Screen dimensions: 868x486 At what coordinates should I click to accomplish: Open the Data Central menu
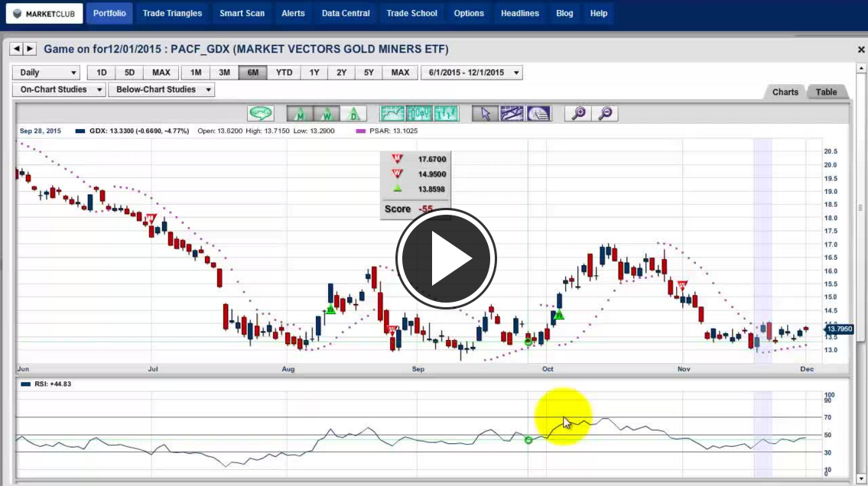pyautogui.click(x=346, y=13)
